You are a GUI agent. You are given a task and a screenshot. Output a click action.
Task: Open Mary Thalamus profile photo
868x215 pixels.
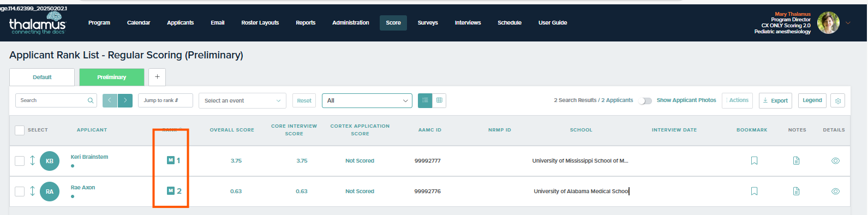(828, 23)
